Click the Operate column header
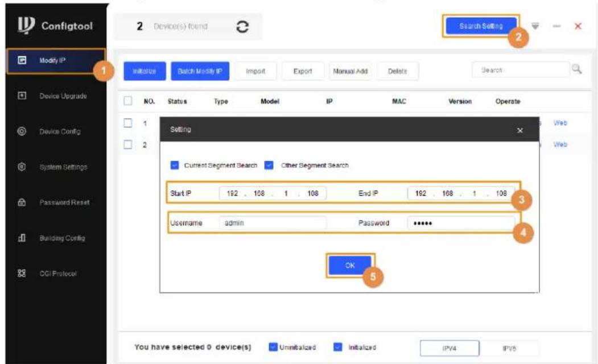This screenshot has width=598, height=364. click(x=508, y=101)
